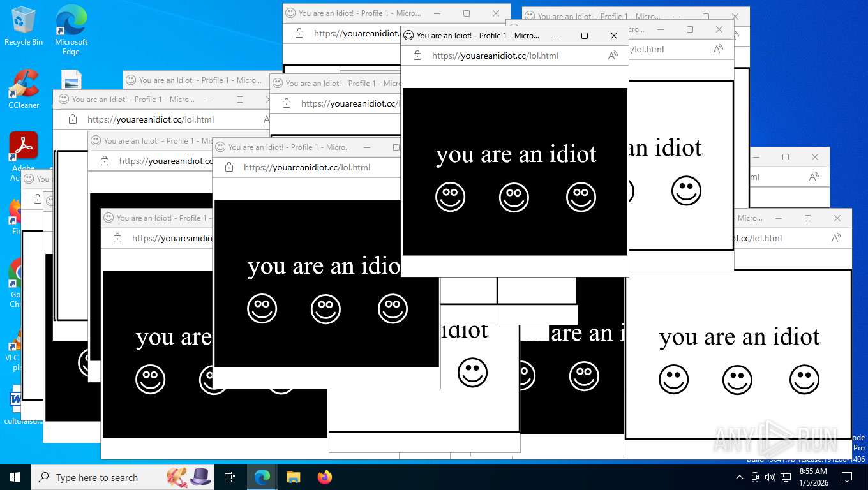
Task: Click the first smiley below "you are" in the lower-left window
Action: coord(151,380)
